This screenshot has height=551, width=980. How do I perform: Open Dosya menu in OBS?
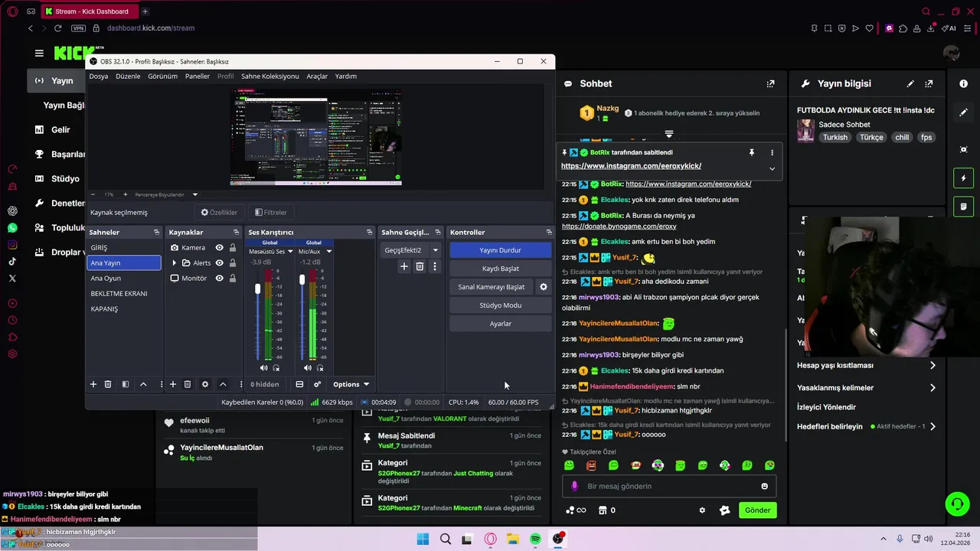pos(99,76)
